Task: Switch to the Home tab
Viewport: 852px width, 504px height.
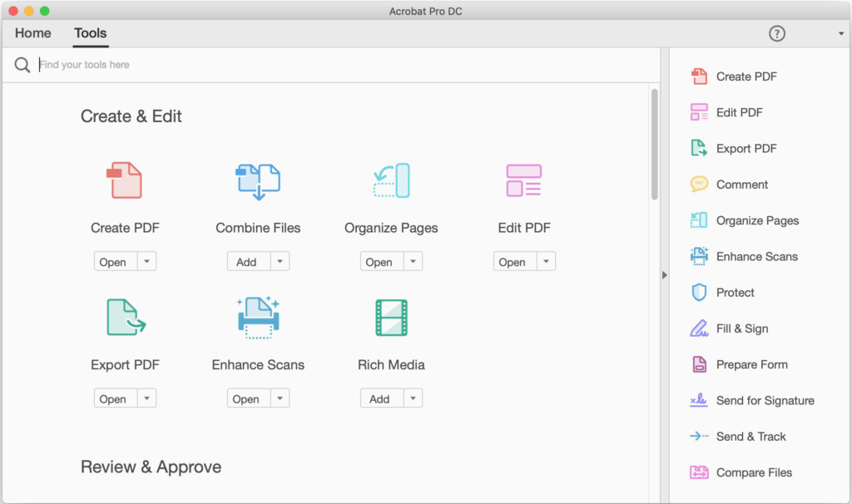Action: click(x=33, y=33)
